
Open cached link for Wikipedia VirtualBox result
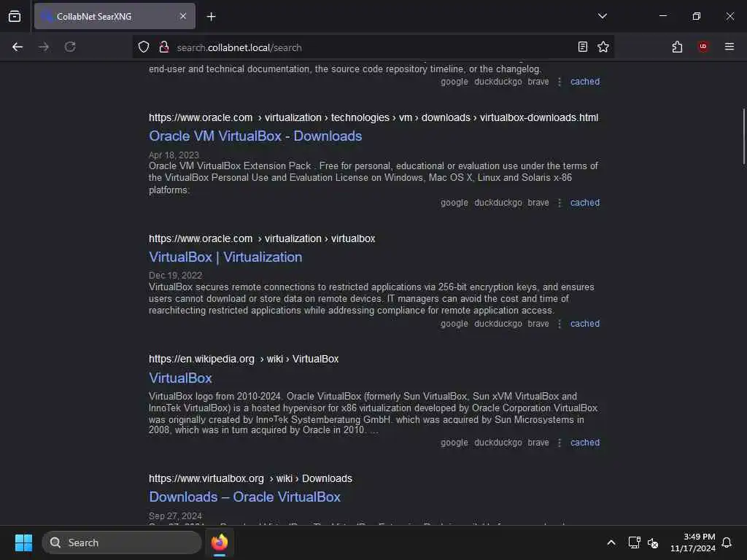point(584,443)
